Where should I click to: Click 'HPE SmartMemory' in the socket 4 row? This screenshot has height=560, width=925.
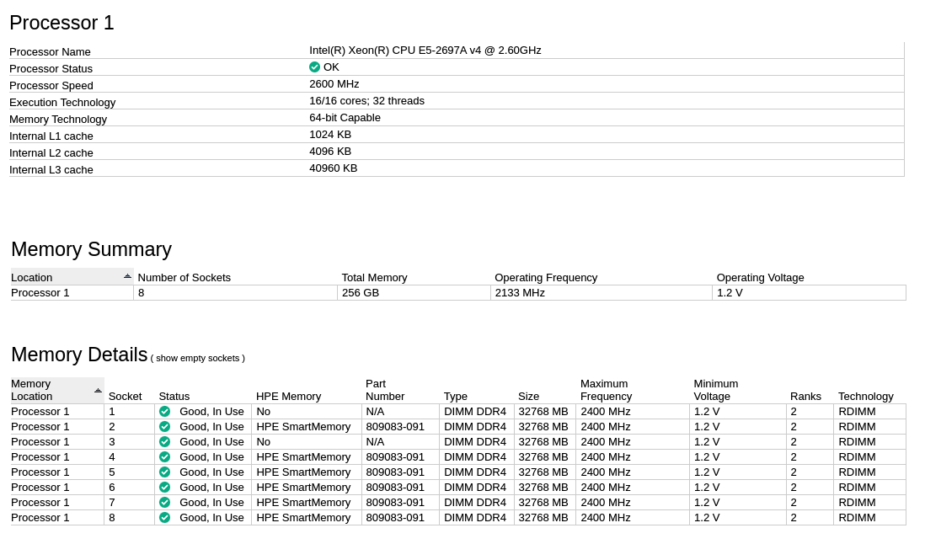click(x=304, y=456)
